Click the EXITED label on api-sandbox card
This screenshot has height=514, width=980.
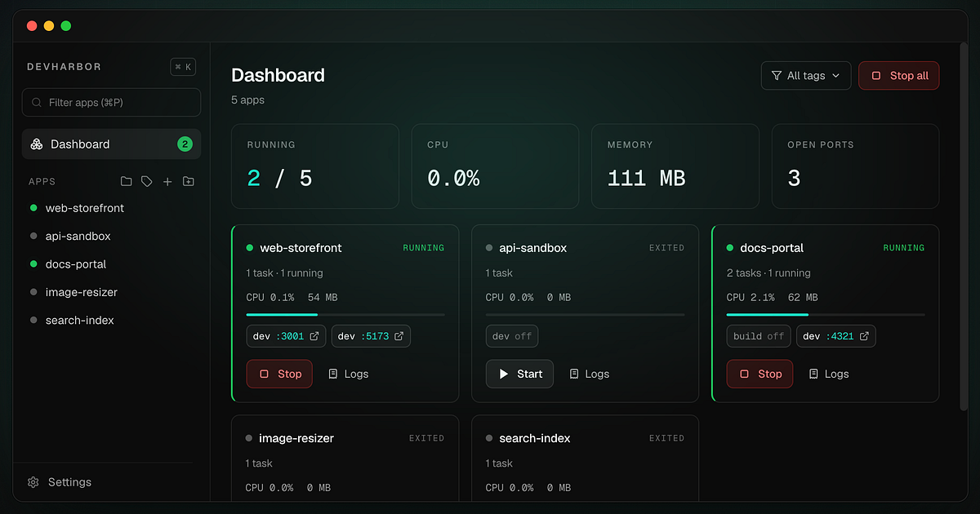coord(667,248)
